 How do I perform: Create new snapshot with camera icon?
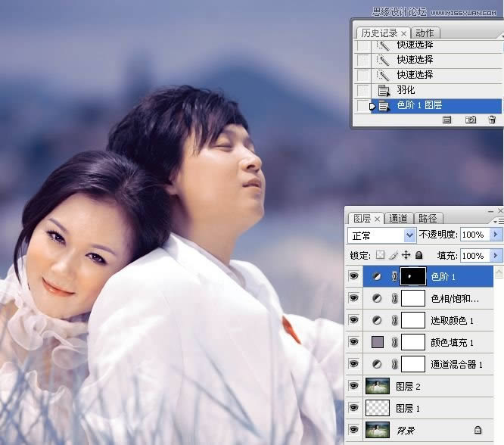point(470,120)
